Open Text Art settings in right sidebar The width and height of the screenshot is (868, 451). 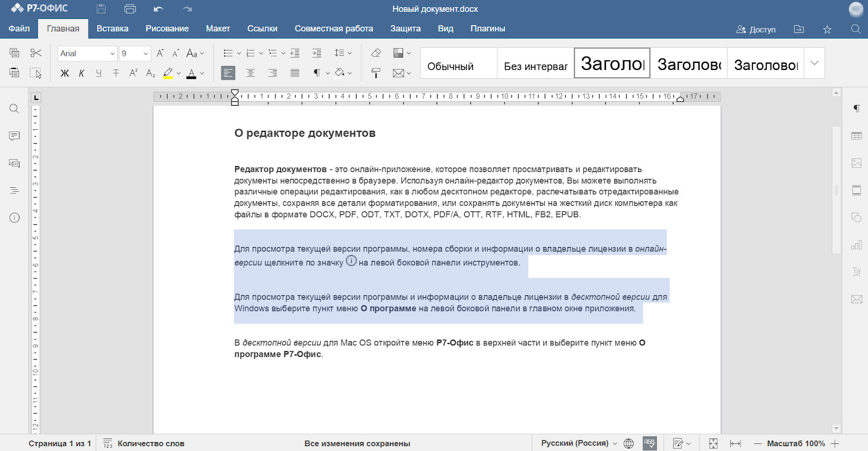click(857, 272)
